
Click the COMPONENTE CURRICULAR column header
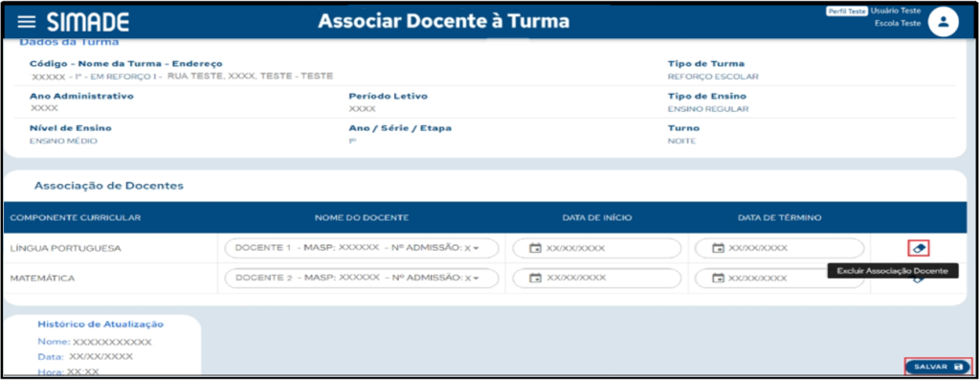coord(76,217)
